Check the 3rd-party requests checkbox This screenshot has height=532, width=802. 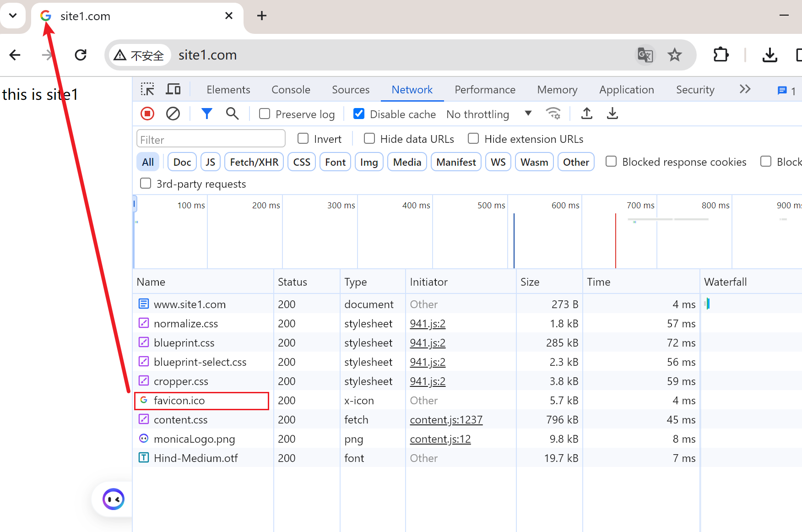146,184
